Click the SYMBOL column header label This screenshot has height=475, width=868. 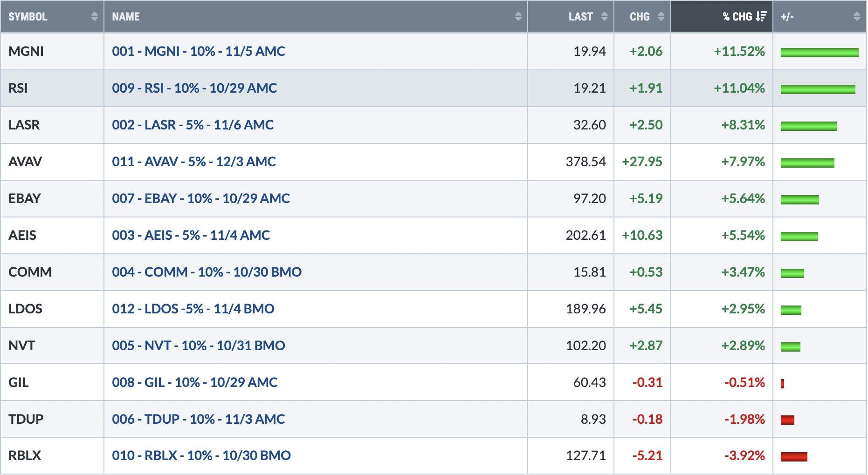[x=28, y=17]
